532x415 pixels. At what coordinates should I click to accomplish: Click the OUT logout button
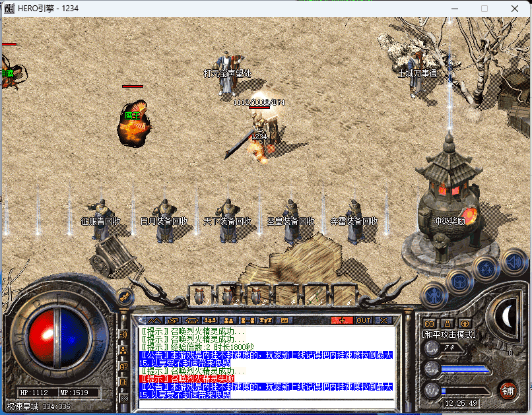[364, 321]
